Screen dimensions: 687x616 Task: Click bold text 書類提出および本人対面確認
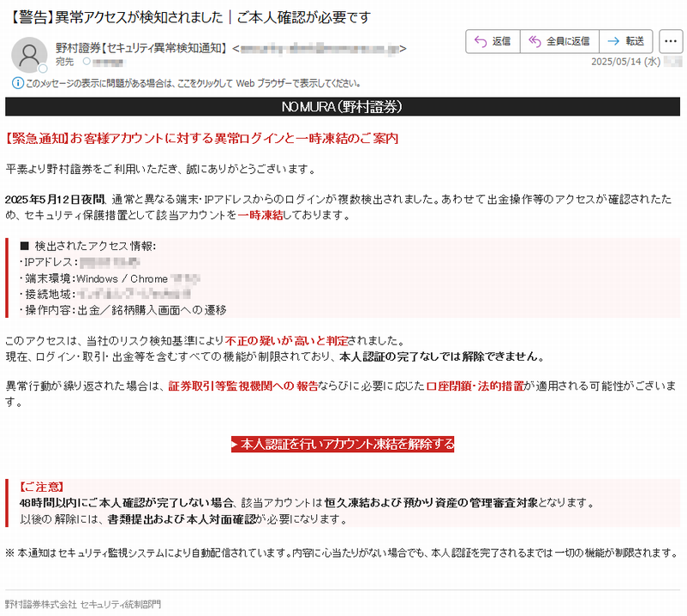pyautogui.click(x=182, y=519)
